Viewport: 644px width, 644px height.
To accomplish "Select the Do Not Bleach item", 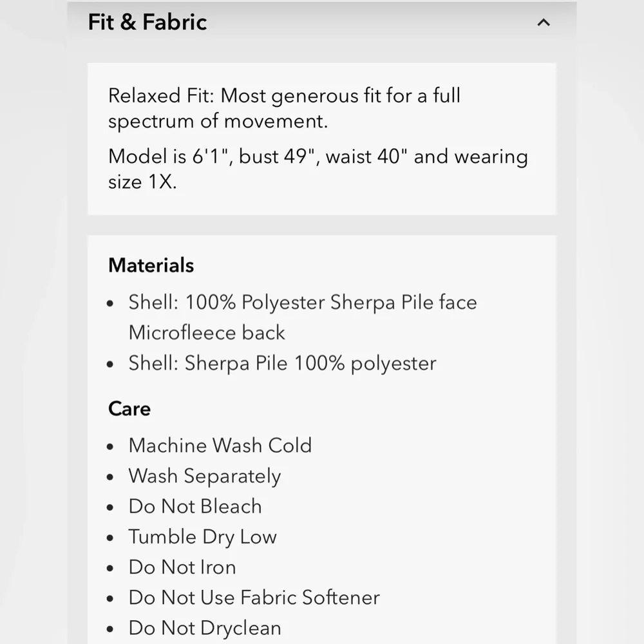I will tap(195, 506).
